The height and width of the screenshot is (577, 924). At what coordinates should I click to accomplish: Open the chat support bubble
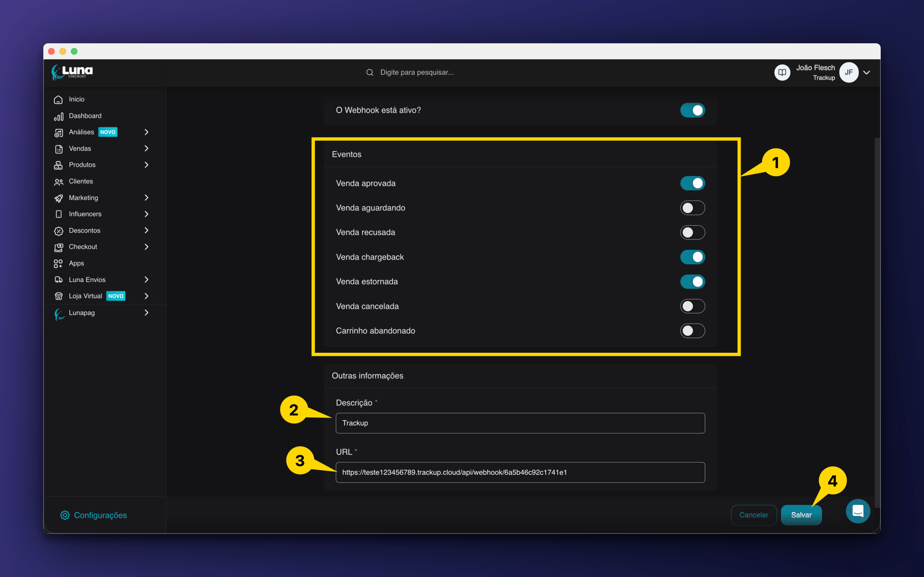(858, 511)
